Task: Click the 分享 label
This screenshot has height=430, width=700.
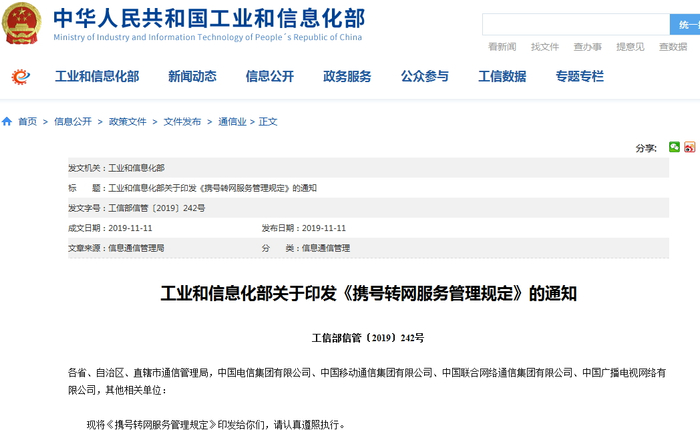Action: point(646,148)
